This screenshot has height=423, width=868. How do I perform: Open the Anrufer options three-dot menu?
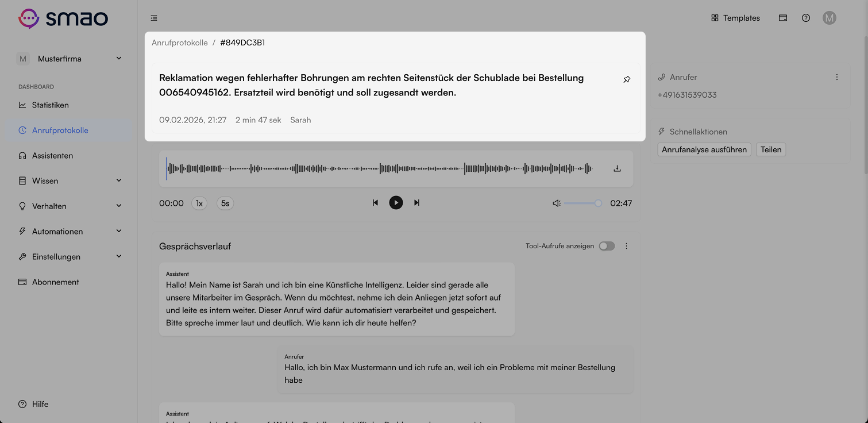836,77
